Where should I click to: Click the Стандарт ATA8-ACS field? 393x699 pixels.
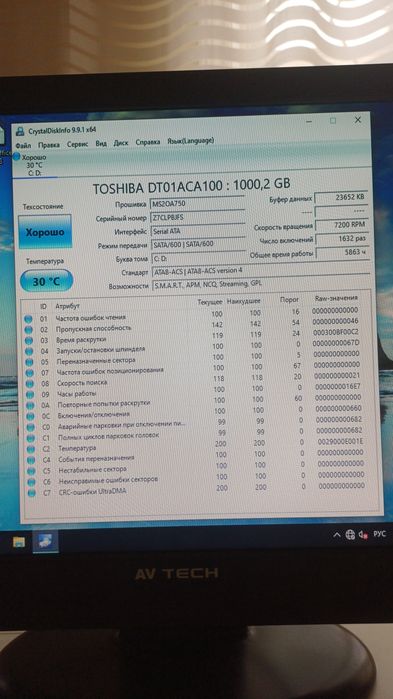pyautogui.click(x=260, y=270)
